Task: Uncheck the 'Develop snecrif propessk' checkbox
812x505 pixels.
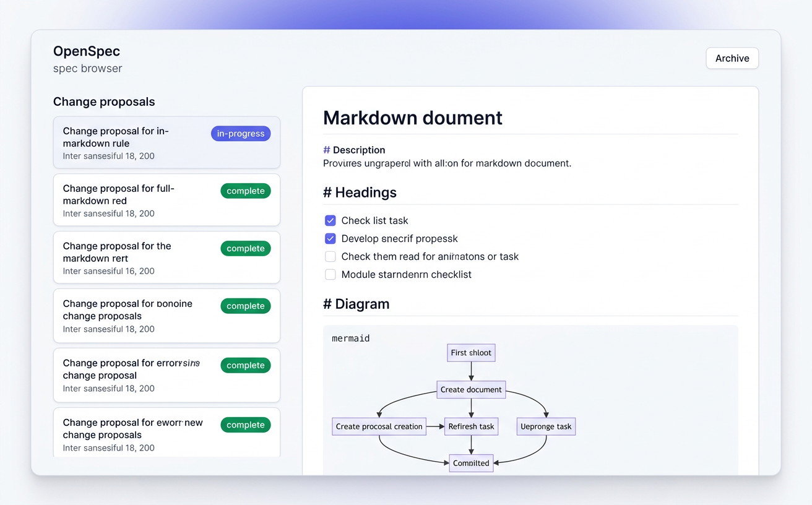Action: (330, 238)
